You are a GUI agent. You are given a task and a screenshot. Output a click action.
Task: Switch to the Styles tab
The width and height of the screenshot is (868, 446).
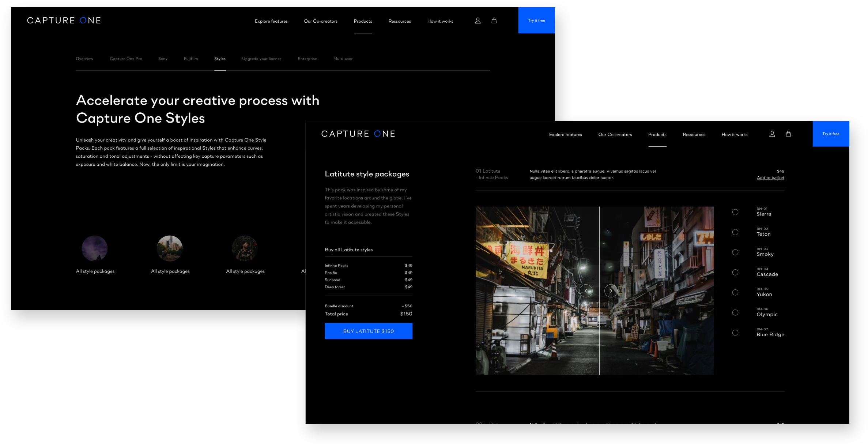(220, 59)
